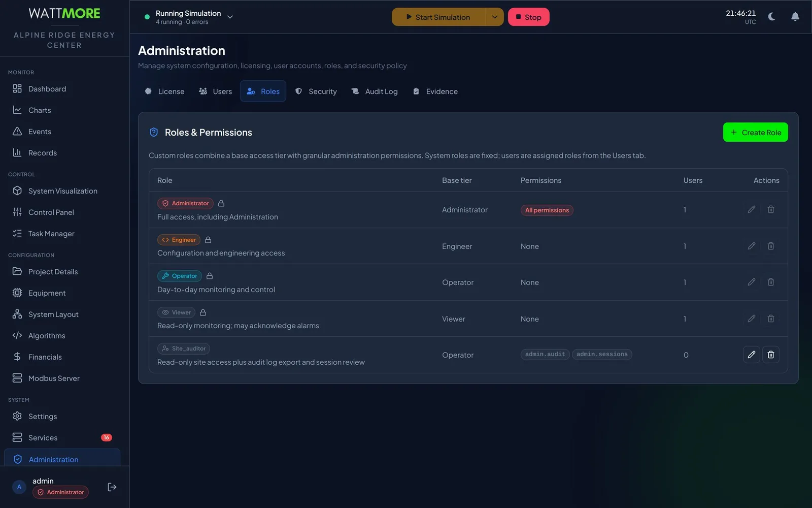The height and width of the screenshot is (508, 812).
Task: Click the WATTMORE logo
Action: tap(64, 13)
